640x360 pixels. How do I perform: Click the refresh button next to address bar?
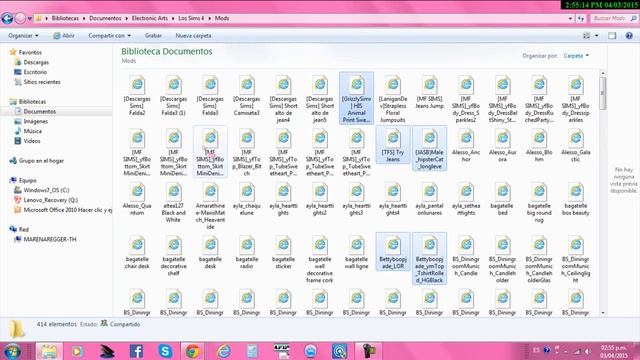point(581,18)
